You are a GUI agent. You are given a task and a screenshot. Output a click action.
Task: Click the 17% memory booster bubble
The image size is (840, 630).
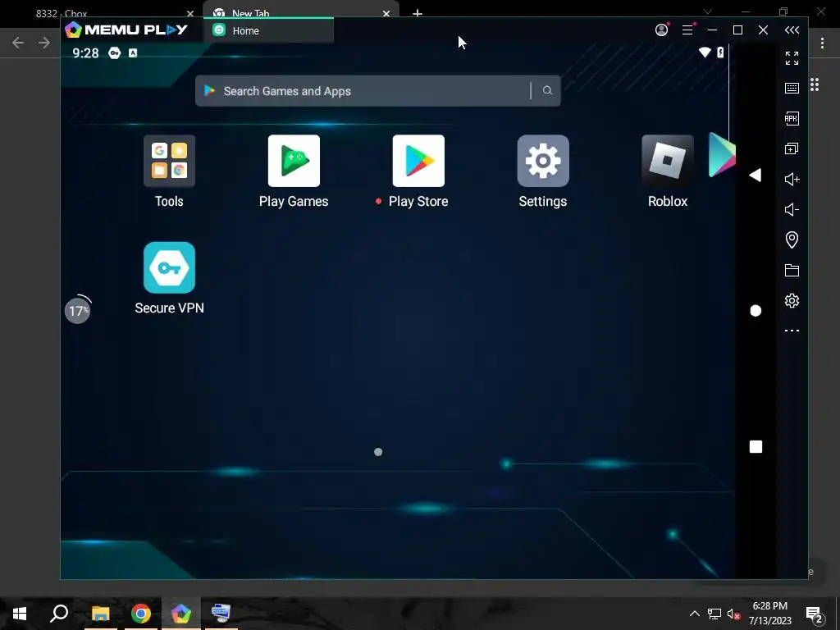tap(78, 311)
